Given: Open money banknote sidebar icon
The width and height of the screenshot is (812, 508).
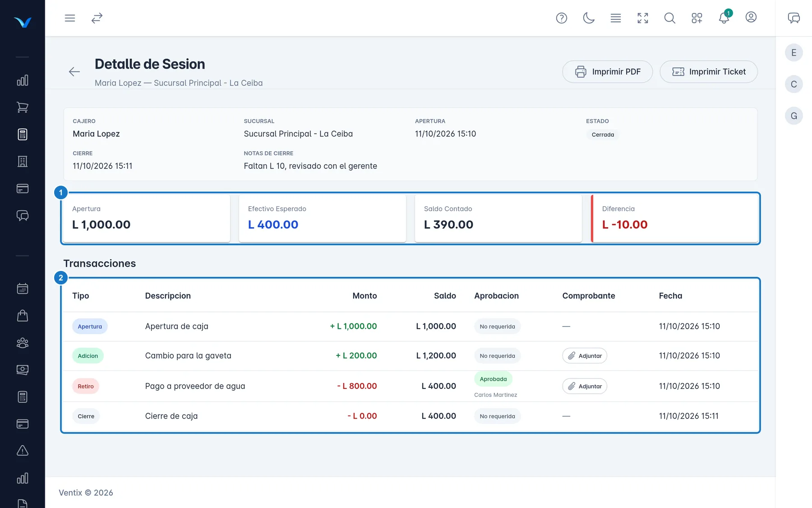Looking at the screenshot, I should 23,370.
